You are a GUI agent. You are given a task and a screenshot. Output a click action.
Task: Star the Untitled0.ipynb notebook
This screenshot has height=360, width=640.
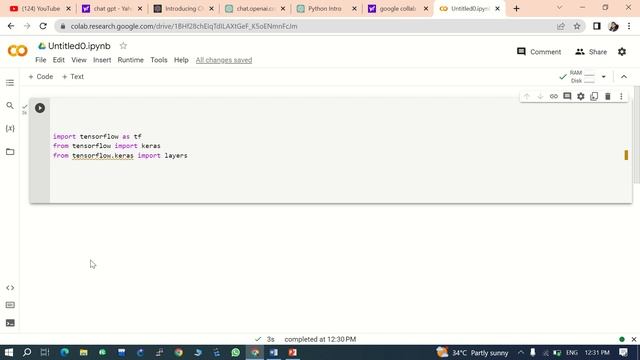click(123, 46)
